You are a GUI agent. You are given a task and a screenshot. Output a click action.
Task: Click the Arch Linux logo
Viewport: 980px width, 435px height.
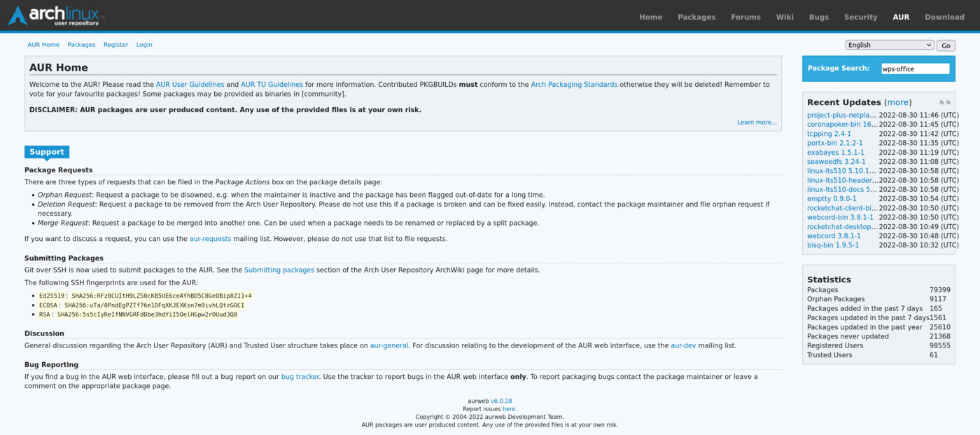56,15
